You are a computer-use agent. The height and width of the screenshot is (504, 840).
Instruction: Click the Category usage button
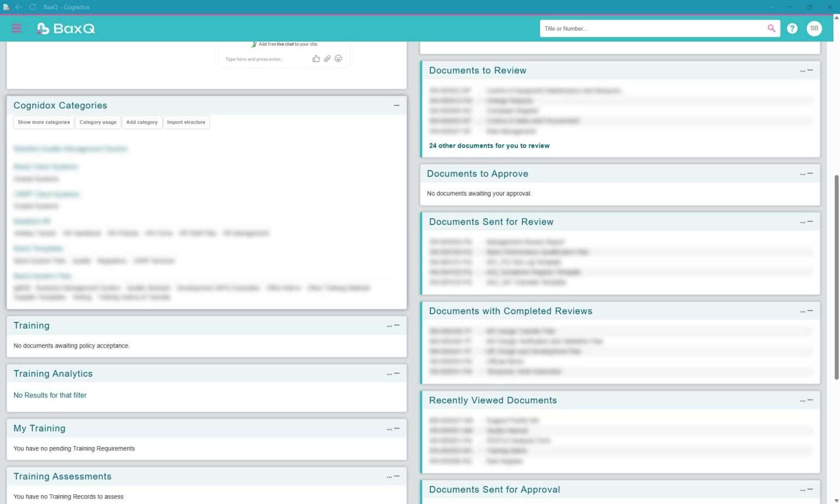[98, 122]
